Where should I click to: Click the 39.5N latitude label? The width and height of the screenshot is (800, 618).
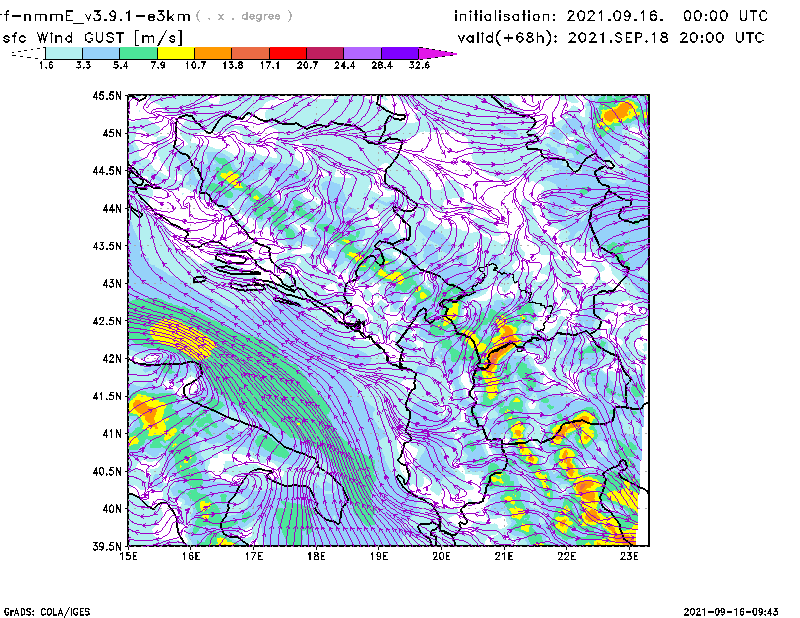[x=107, y=547]
